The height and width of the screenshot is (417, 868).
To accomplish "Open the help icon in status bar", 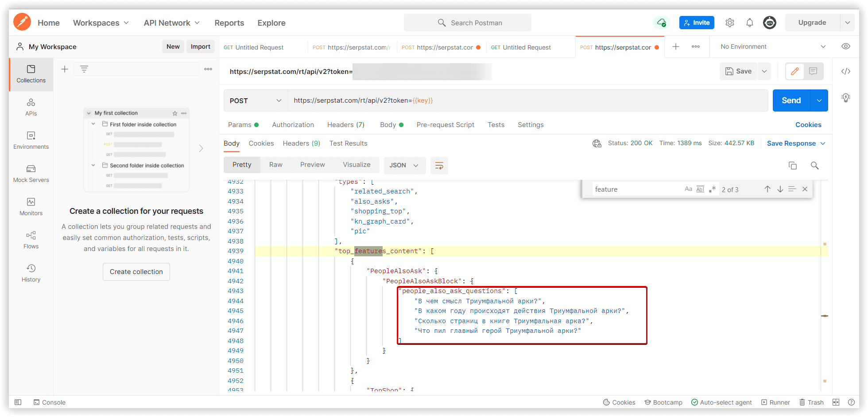I will coord(851,402).
